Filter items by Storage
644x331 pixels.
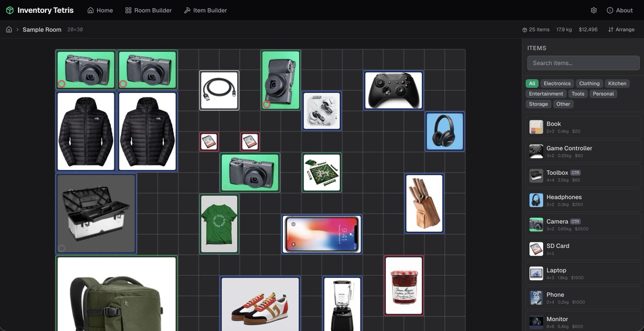click(538, 104)
